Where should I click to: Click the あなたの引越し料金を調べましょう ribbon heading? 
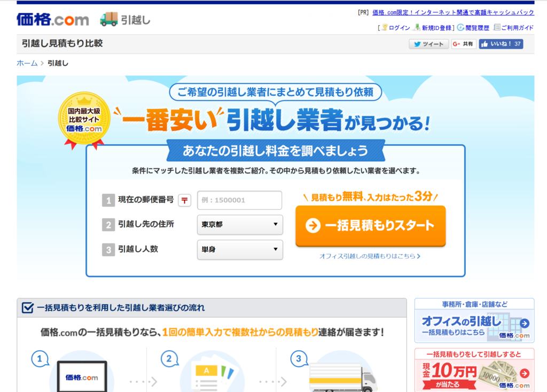click(x=276, y=151)
